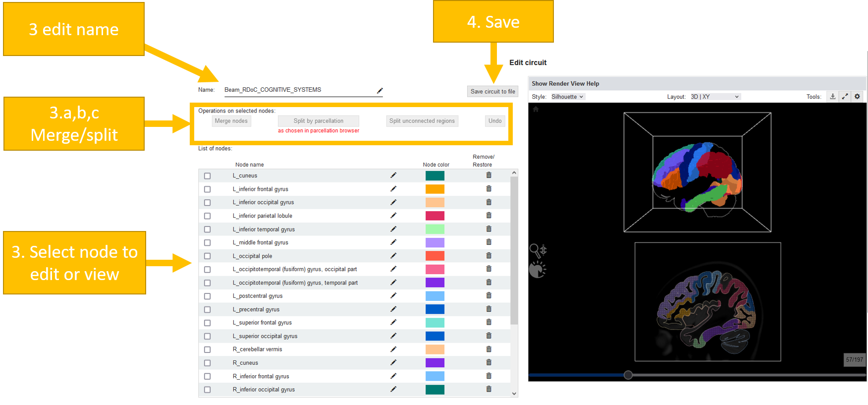Open the Layout dropdown showing 3D | XY
Screen dimensions: 868x405
pos(714,97)
